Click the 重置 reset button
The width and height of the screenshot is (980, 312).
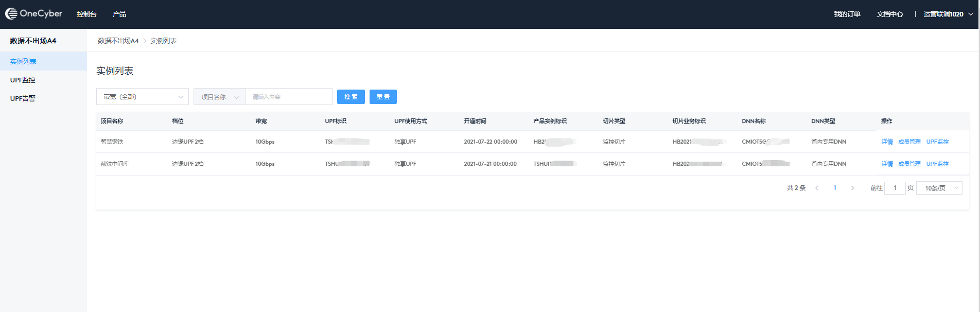(x=383, y=97)
